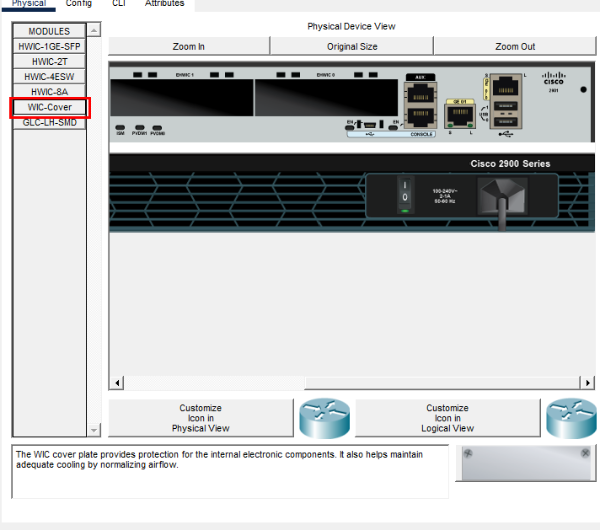Viewport: 600px width, 530px height.
Task: Select the WIC-Cover module
Action: [49, 107]
